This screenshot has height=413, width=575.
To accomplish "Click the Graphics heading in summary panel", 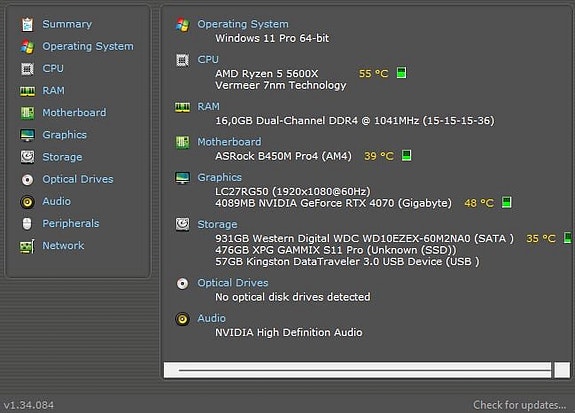I will click(220, 177).
